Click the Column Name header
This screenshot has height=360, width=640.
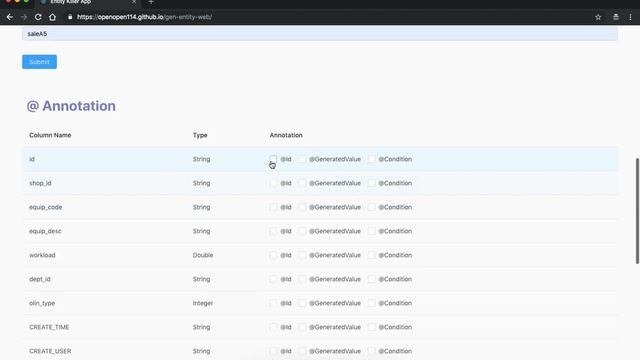click(x=50, y=135)
